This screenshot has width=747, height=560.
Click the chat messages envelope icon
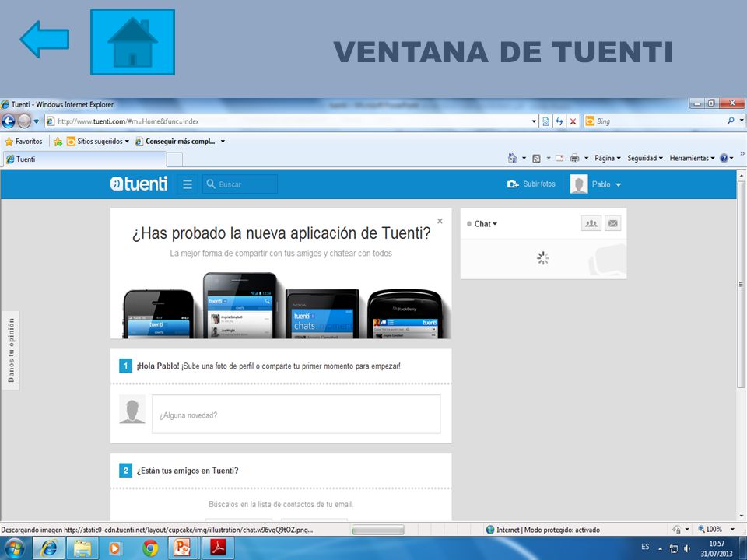(613, 223)
